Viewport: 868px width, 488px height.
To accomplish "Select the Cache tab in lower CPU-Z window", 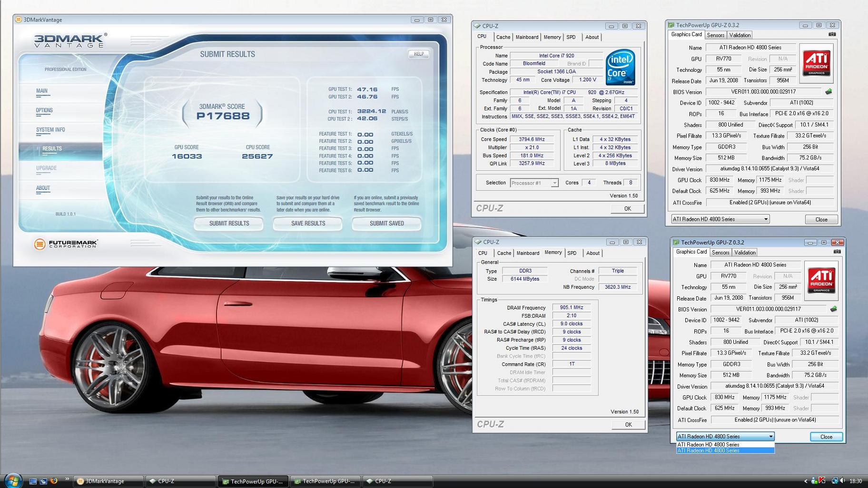I will pos(504,253).
